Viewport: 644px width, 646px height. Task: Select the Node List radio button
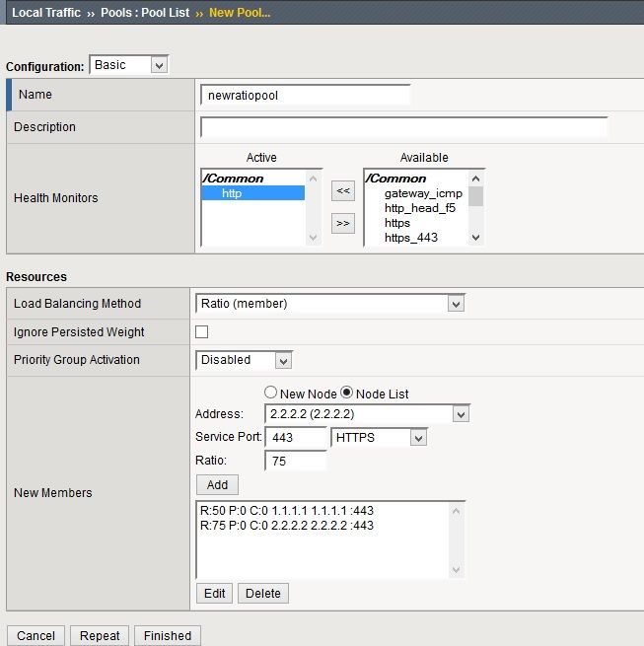[346, 394]
